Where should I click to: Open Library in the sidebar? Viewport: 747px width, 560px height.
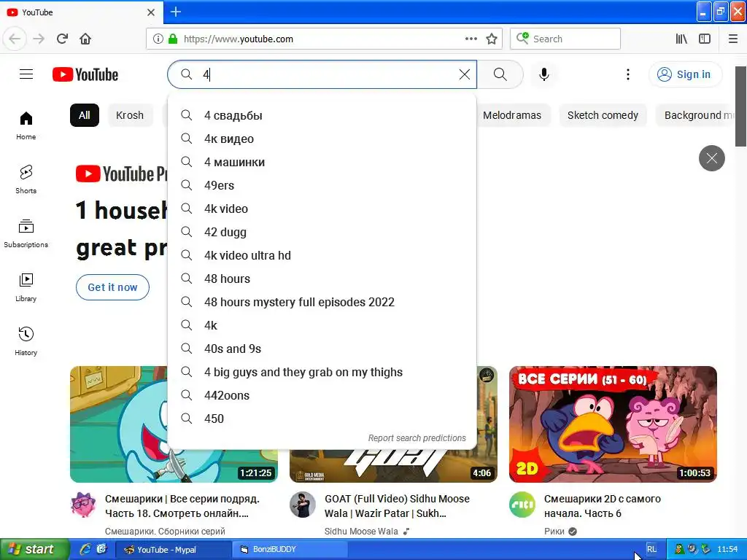(26, 287)
